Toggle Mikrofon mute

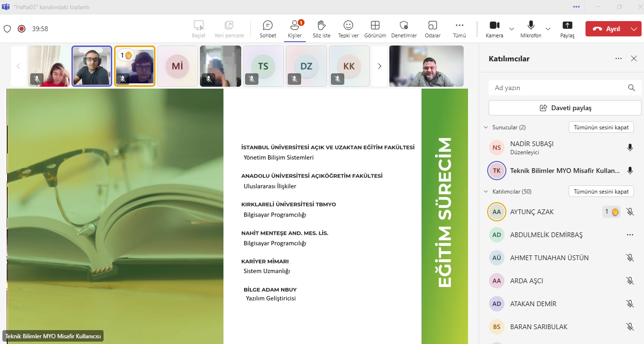(531, 29)
